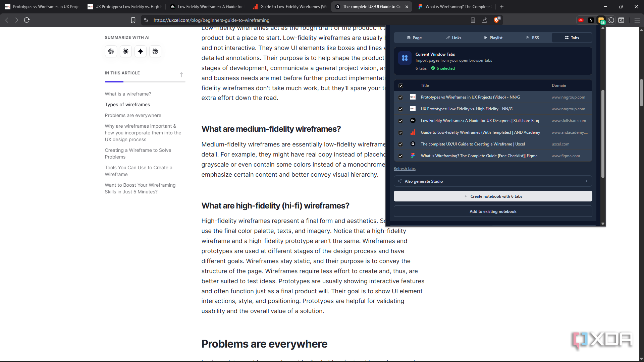Click the share icon in the address bar
644x362 pixels.
tap(484, 20)
